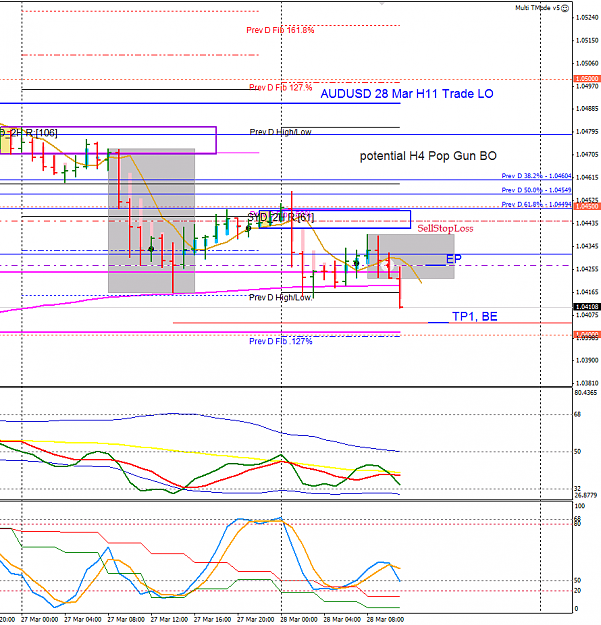Click the 2H R:[106] purple range box label
The width and height of the screenshot is (601, 625).
click(29, 133)
